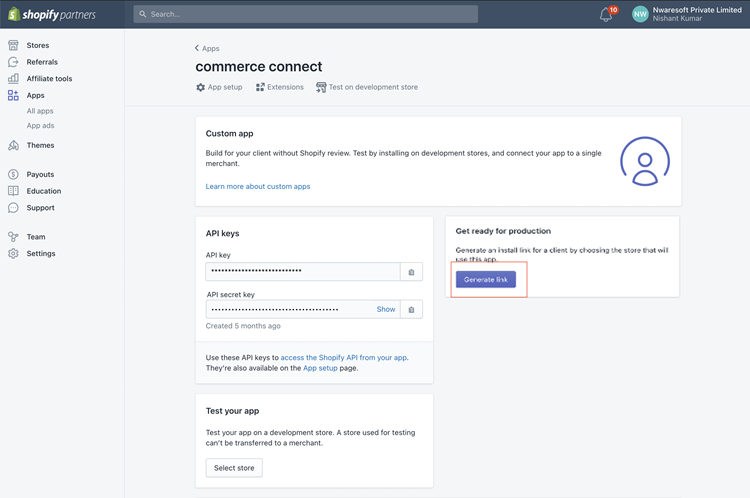Select App ads in the sidebar
Screen dimensions: 750x498
[x=41, y=125]
